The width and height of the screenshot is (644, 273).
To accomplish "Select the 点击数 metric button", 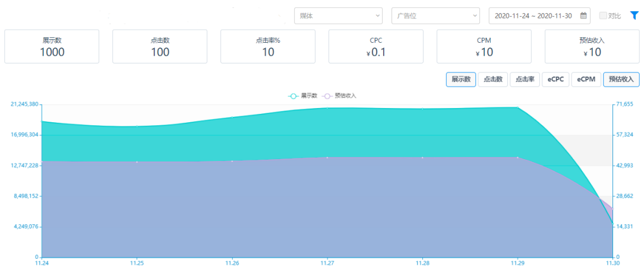I will pyautogui.click(x=493, y=80).
